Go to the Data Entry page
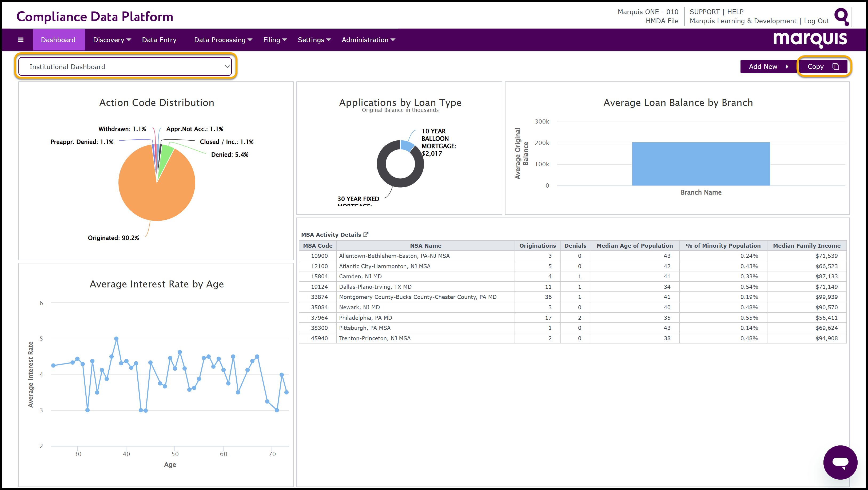Screen dimensions: 868x490 click(159, 40)
